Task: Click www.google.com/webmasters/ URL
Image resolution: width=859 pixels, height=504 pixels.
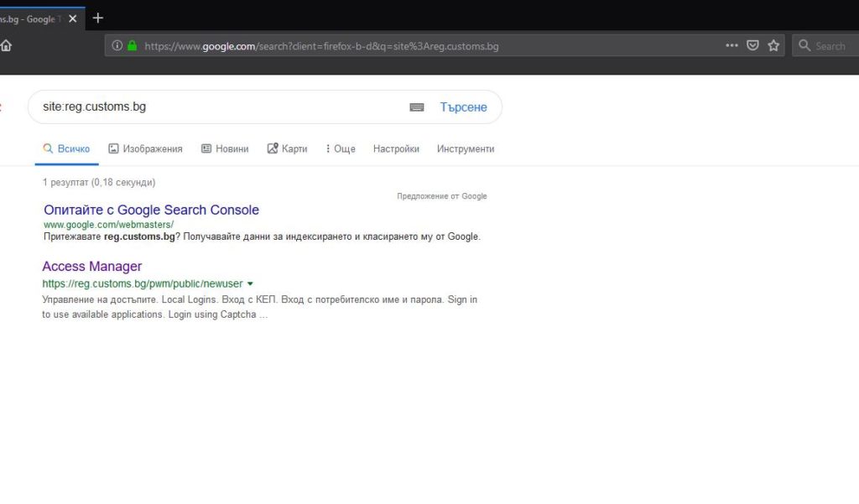Action: 108,225
